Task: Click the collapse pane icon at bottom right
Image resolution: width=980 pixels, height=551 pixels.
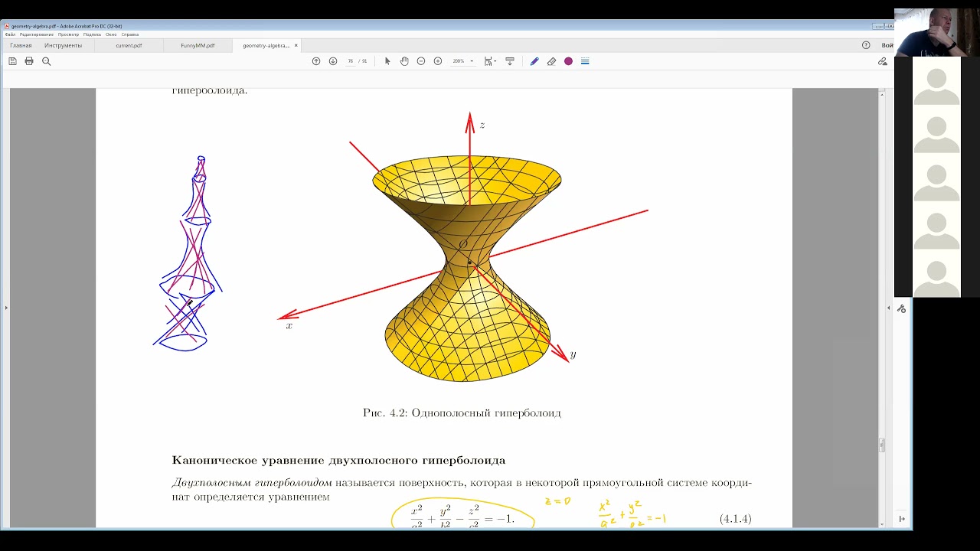Action: coord(901,519)
